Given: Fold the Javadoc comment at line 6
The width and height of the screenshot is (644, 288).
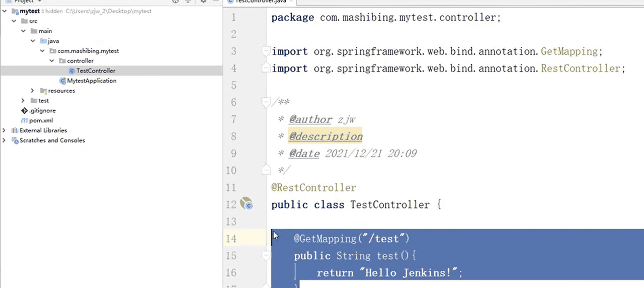Looking at the screenshot, I should (x=266, y=102).
